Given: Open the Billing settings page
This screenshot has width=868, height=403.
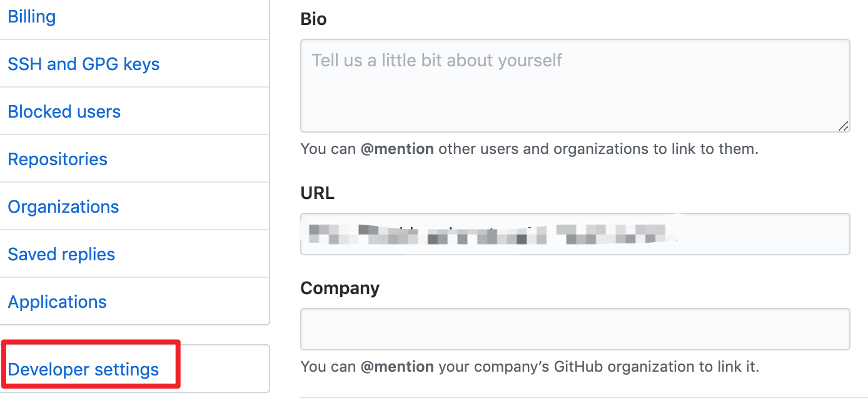Looking at the screenshot, I should pos(32,17).
